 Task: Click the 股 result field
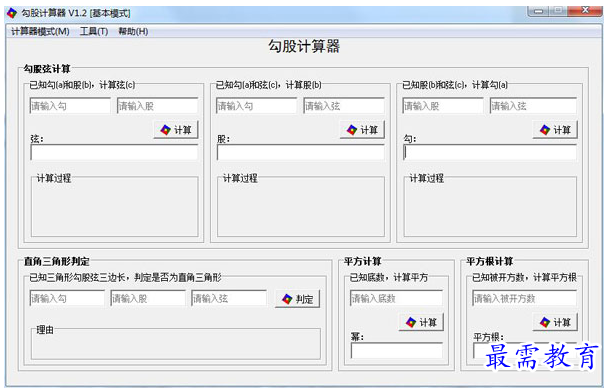pyautogui.click(x=301, y=153)
